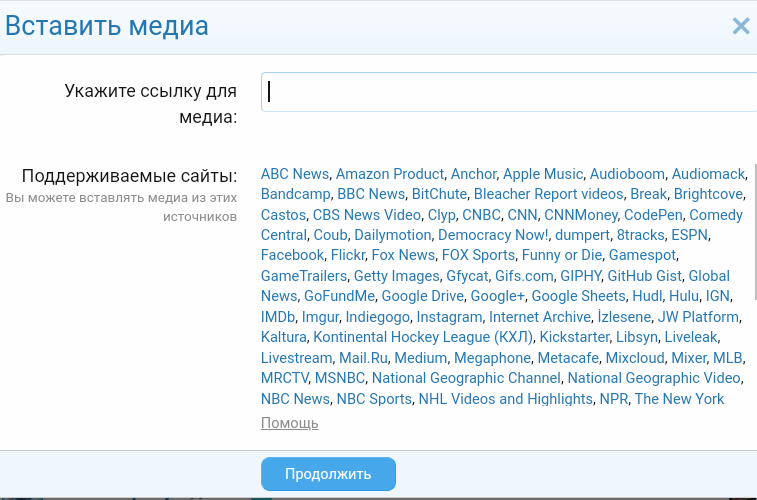Click the Instagram site link

(449, 317)
